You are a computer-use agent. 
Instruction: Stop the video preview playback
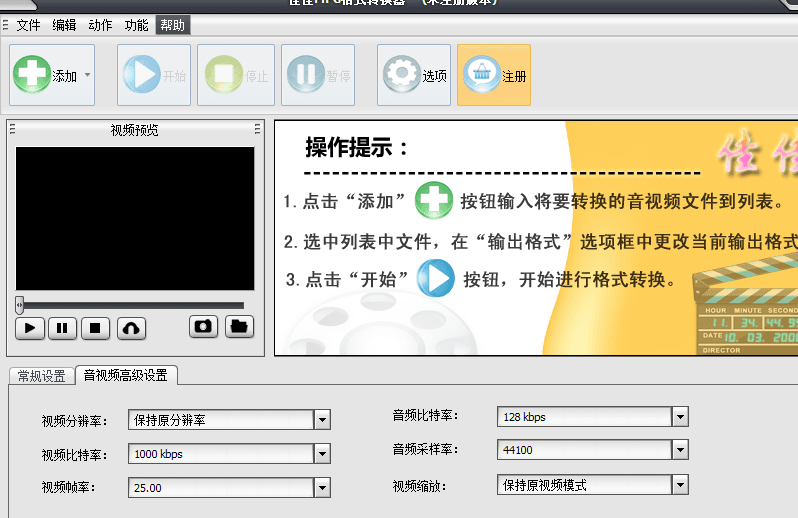pyautogui.click(x=95, y=328)
